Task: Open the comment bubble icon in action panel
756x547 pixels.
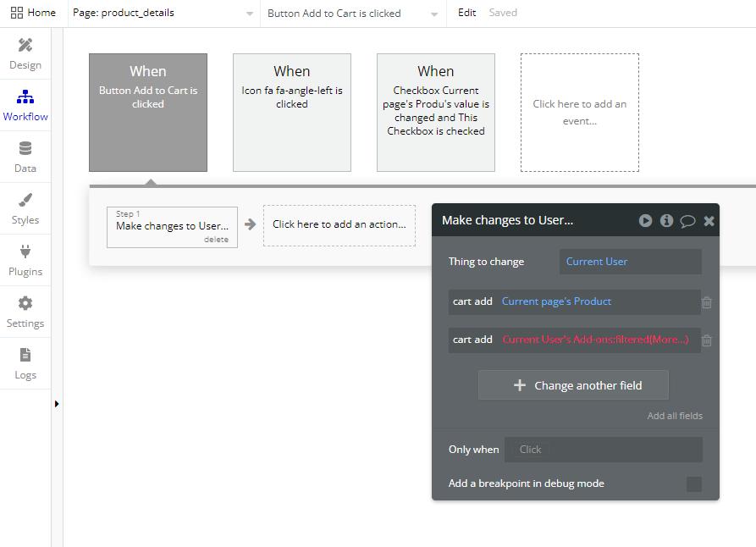Action: (687, 221)
